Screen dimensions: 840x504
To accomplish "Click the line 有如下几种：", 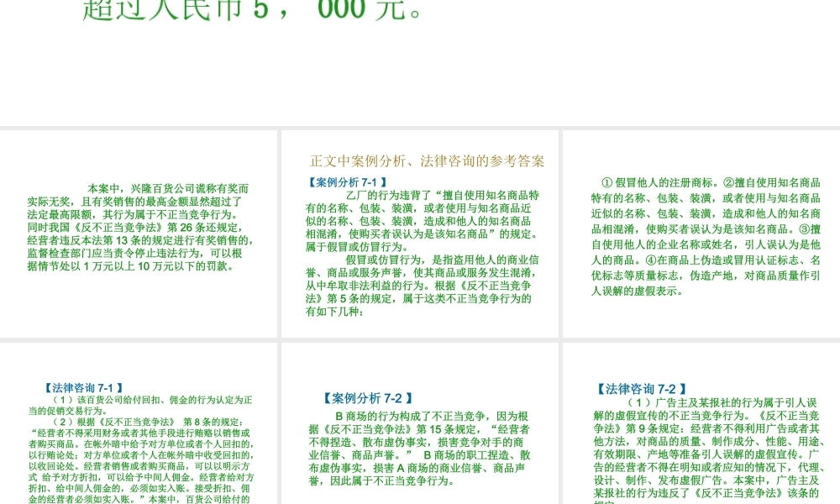I will [335, 311].
